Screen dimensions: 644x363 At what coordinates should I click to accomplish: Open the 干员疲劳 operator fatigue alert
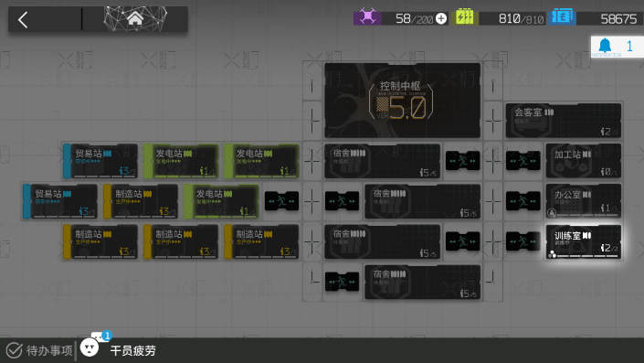tap(133, 351)
